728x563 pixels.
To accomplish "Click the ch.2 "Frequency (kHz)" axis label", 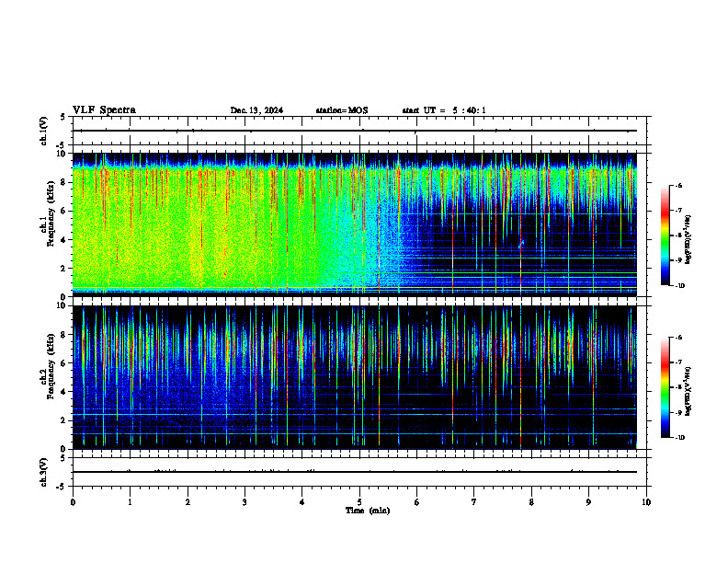I will click(51, 366).
